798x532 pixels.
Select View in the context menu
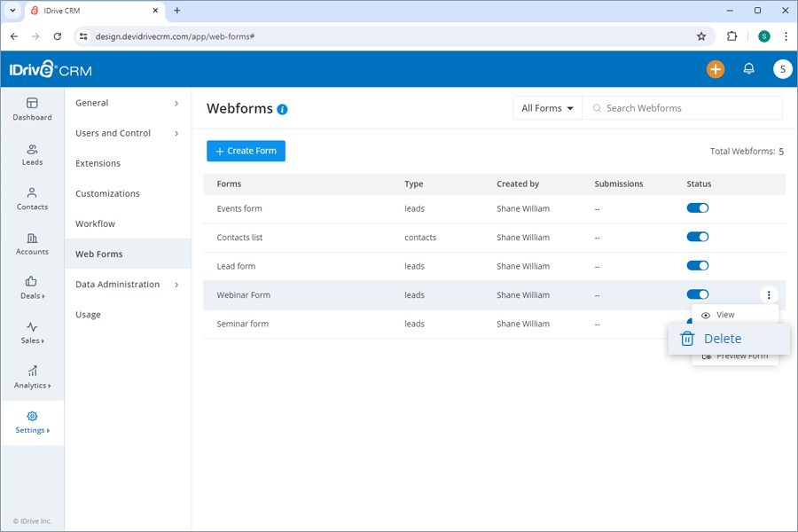pos(726,314)
